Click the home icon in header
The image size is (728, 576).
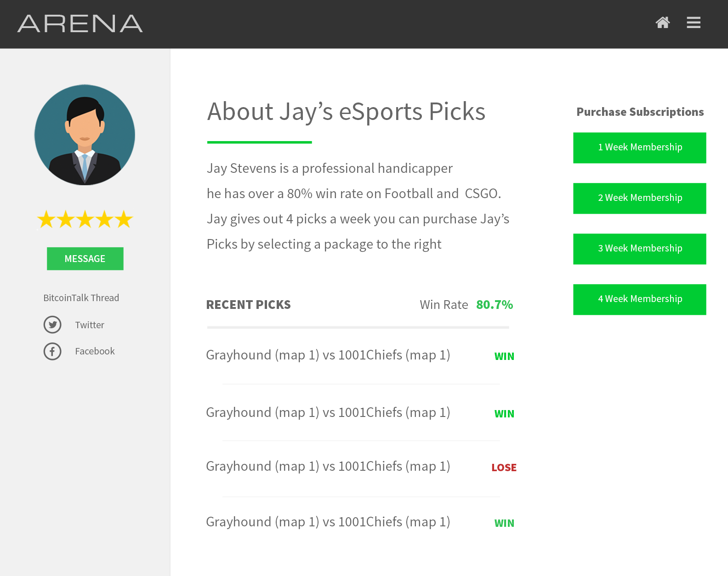coord(662,23)
